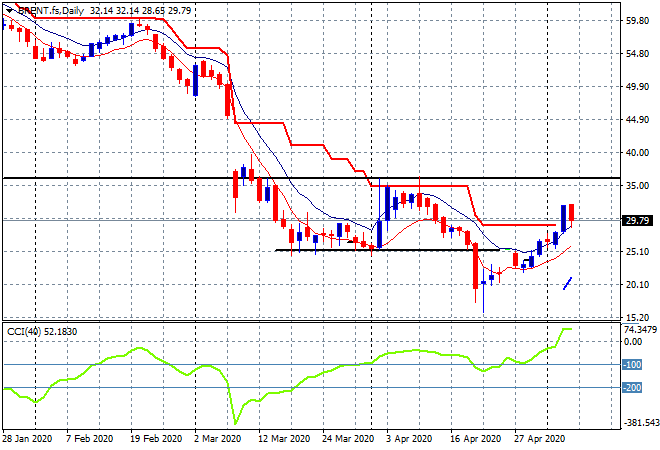This screenshot has height=450, width=660.
Task: Click the 74.3479 CCI scale value
Action: coord(640,329)
